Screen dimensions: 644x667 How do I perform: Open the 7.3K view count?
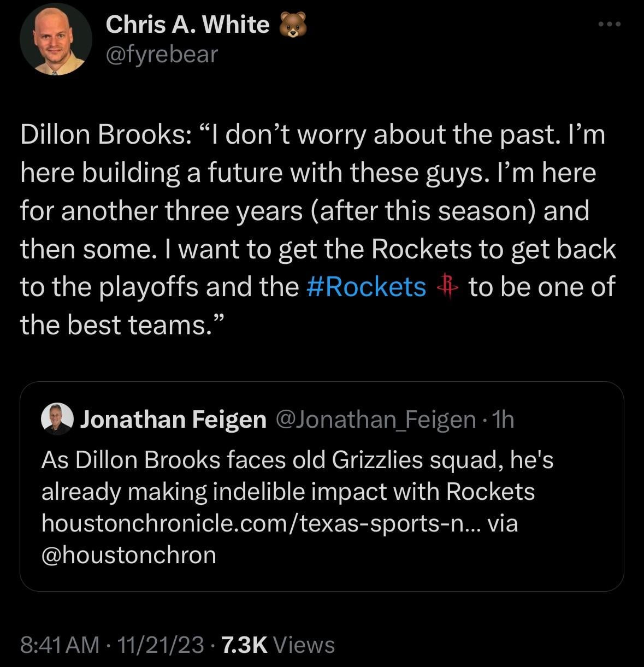point(245,645)
